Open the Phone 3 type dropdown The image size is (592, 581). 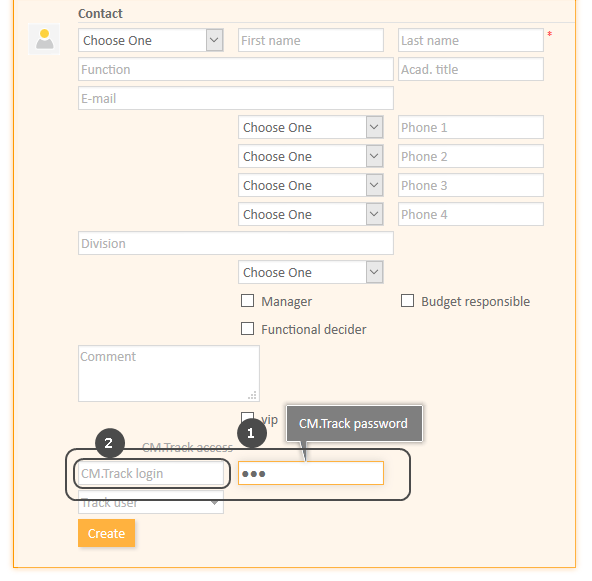click(x=311, y=185)
